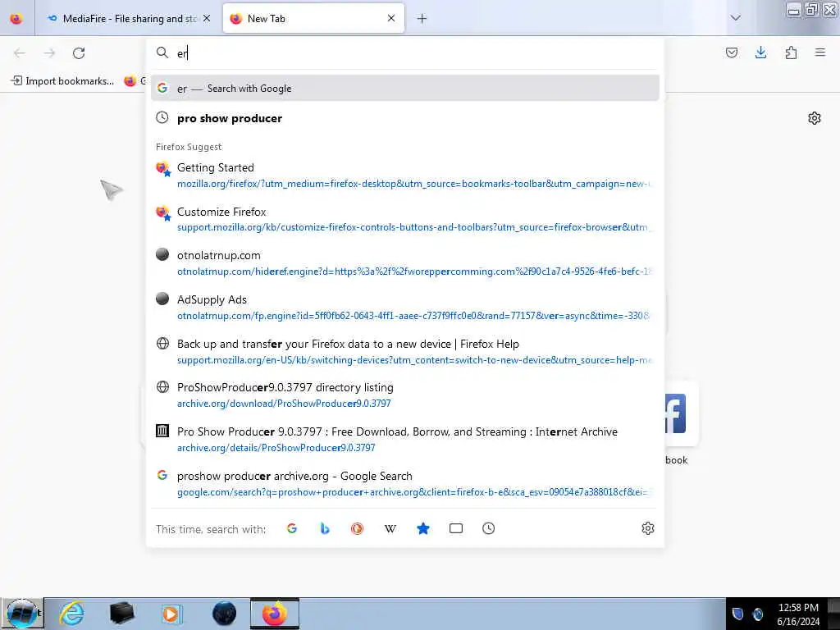This screenshot has height=630, width=840.
Task: Open the Customize Firefox suggestion
Action: [x=405, y=220]
